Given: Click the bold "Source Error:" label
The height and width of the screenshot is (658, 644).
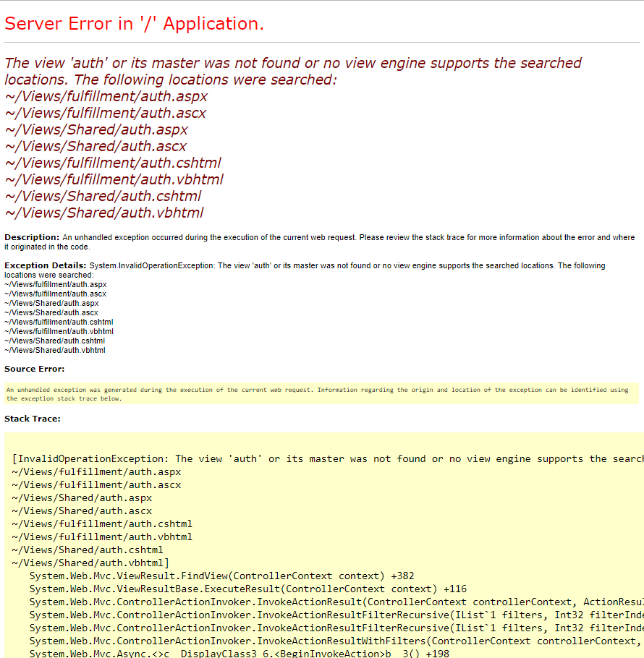Looking at the screenshot, I should 35,369.
